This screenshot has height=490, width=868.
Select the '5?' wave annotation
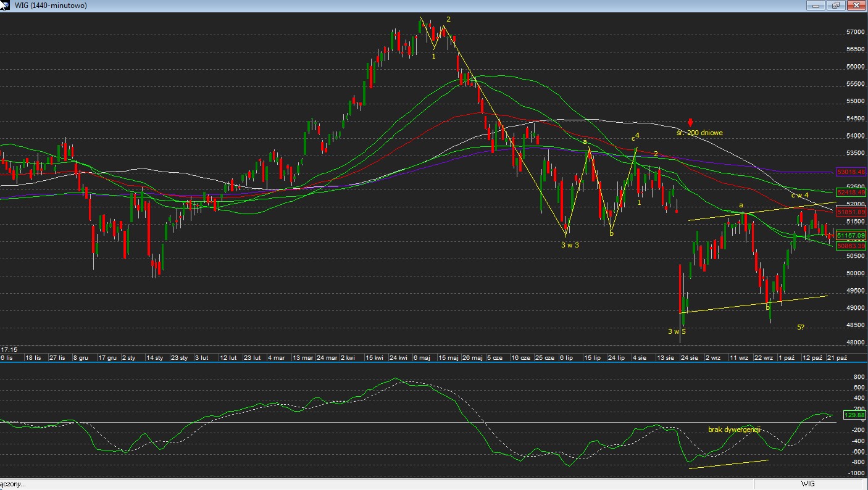point(800,327)
